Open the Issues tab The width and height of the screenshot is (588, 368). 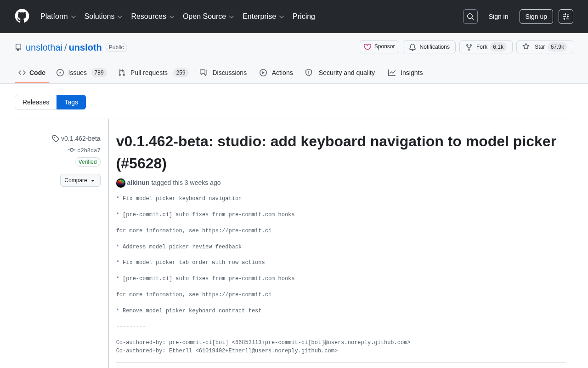point(82,73)
